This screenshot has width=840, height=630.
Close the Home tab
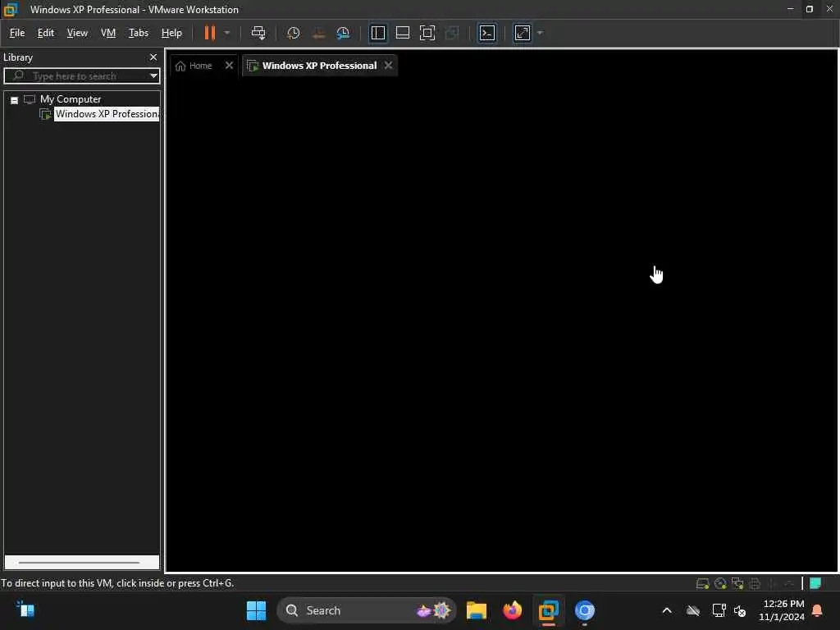tap(230, 66)
